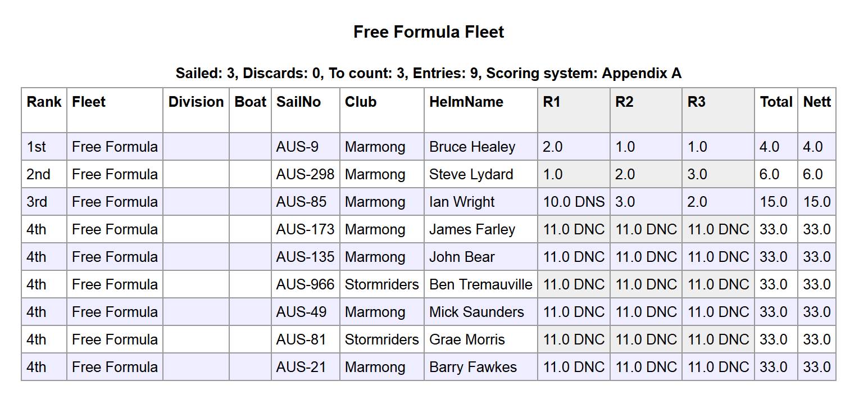Viewport: 868px width, 408px height.
Task: Click the HelmName column header
Action: [466, 102]
